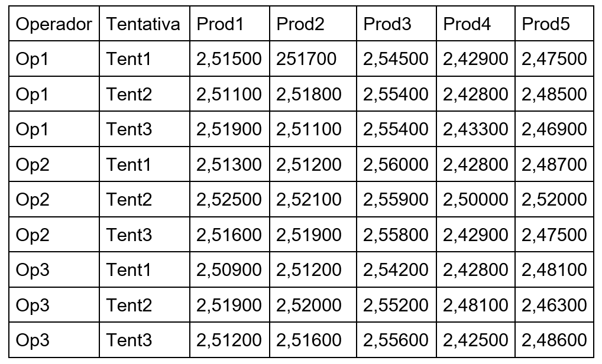
Task: Select the Tentativa header cell
Action: (x=144, y=24)
